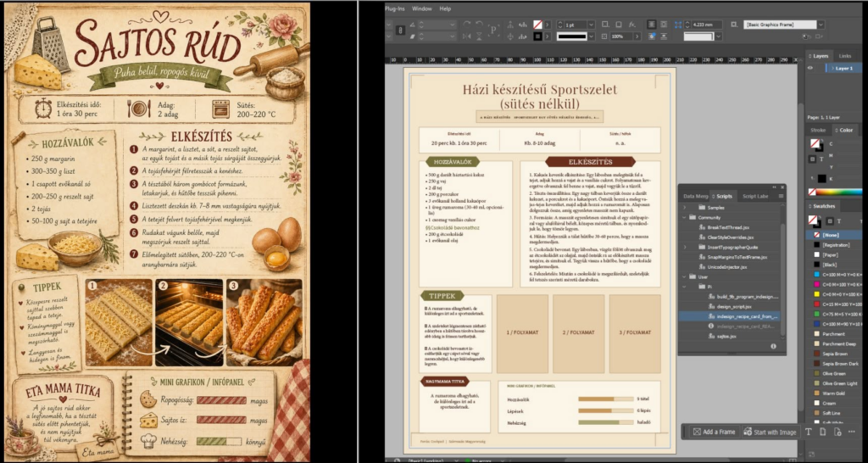Image resolution: width=868 pixels, height=463 pixels.
Task: Select BreakTextThread.jsx script
Action: [x=728, y=227]
